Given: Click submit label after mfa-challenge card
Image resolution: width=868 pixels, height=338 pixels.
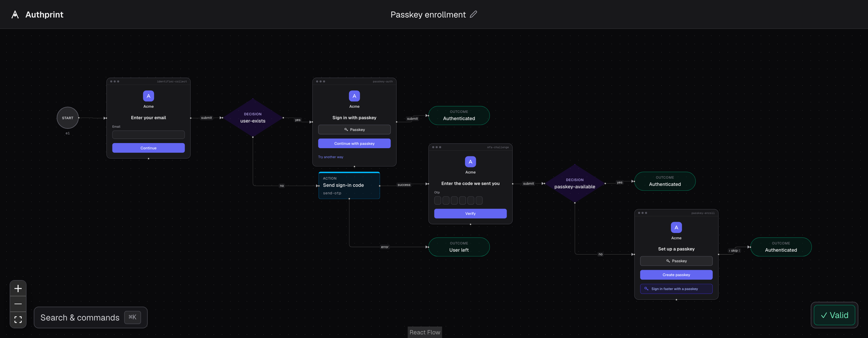Looking at the screenshot, I should coord(528,183).
